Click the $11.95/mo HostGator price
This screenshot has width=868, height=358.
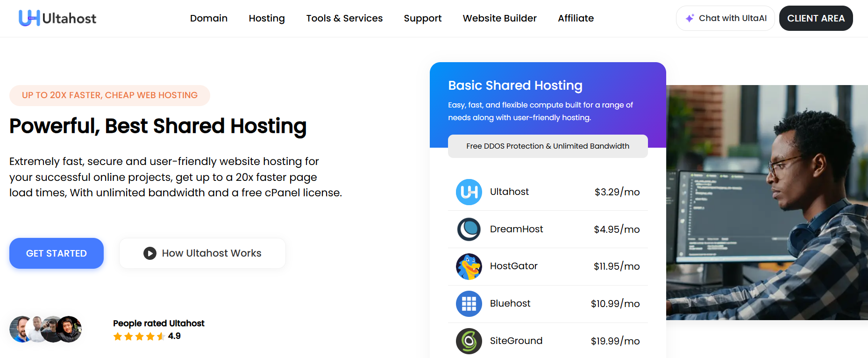617,266
